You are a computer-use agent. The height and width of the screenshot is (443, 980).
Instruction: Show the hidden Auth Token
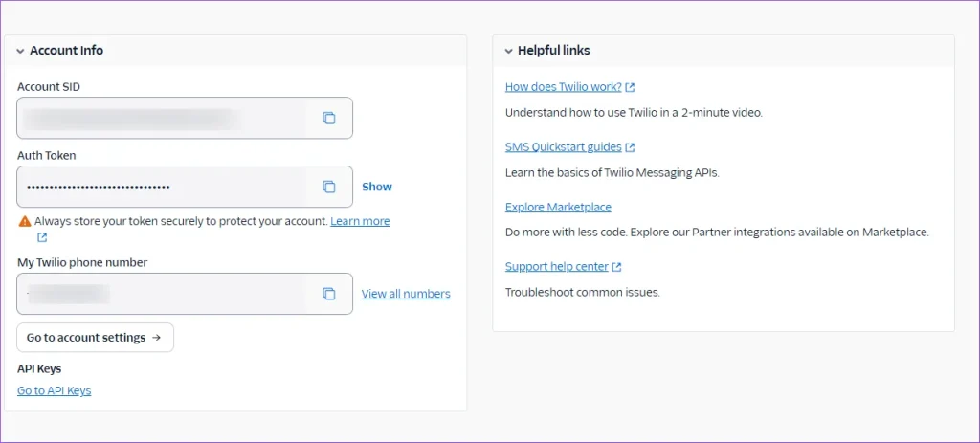(x=377, y=187)
